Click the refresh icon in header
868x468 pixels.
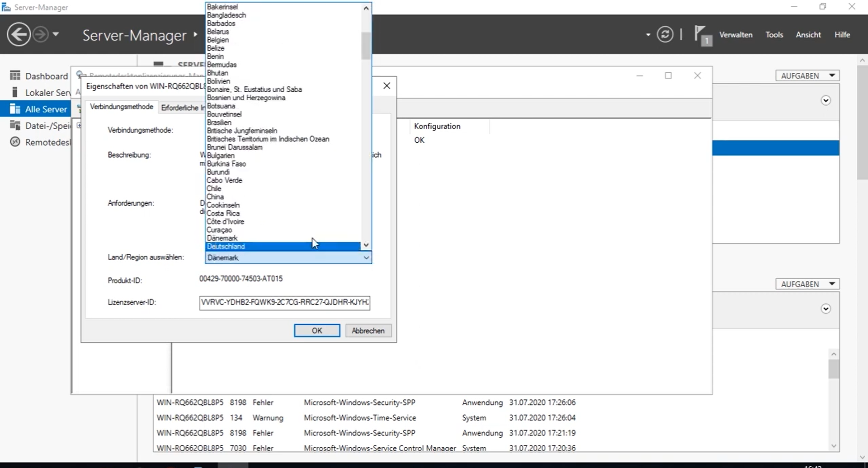665,34
